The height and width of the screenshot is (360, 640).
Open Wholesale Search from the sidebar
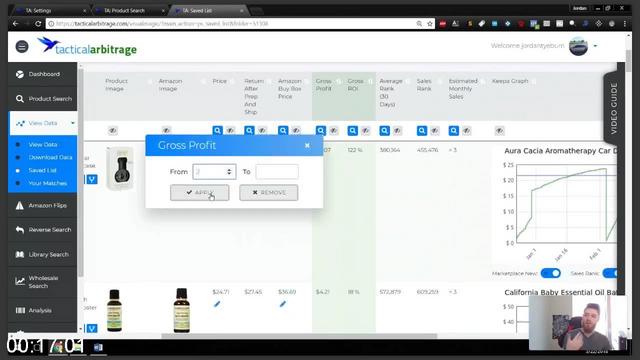pyautogui.click(x=42, y=282)
